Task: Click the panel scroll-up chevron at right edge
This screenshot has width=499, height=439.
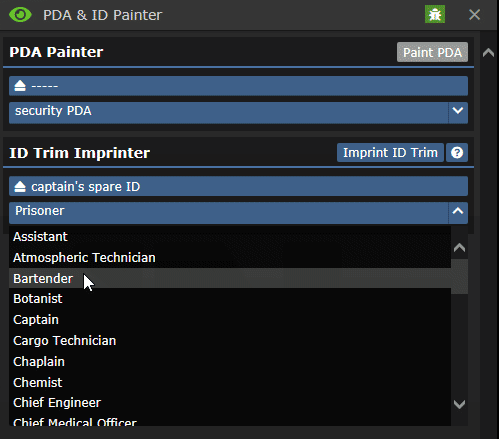Action: [x=488, y=53]
